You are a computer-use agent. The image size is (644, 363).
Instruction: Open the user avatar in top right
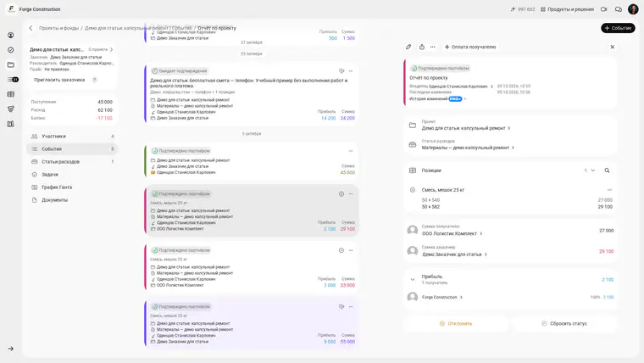[x=633, y=9]
